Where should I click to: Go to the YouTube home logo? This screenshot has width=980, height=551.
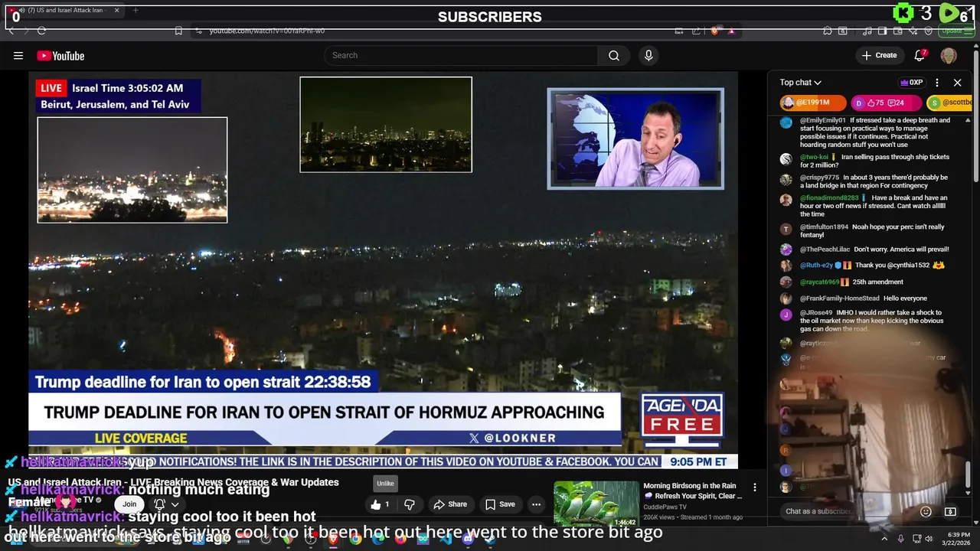click(x=60, y=56)
